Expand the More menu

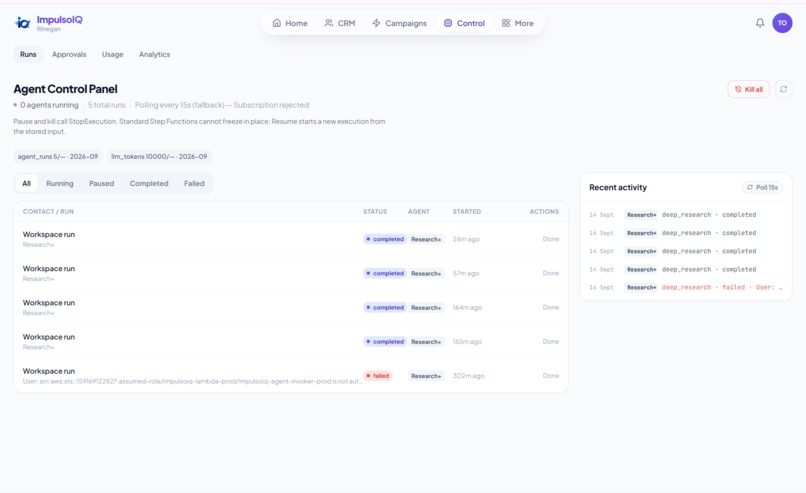point(518,23)
